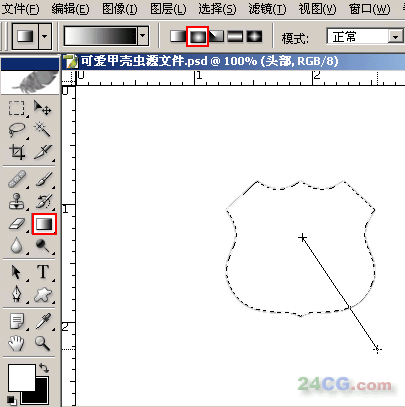405x407 pixels.
Task: Select the Crop tool
Action: click(17, 152)
